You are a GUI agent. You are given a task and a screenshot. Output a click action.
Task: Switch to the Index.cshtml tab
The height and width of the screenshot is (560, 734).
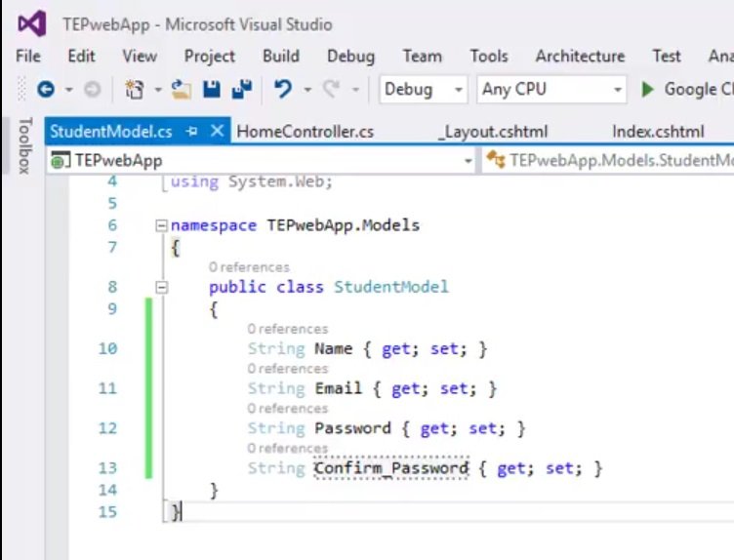pos(658,132)
